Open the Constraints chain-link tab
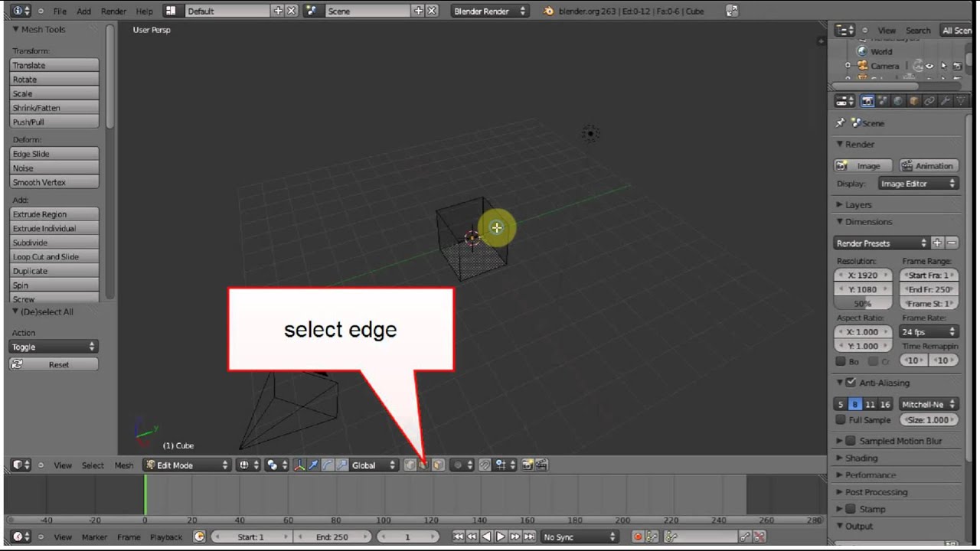This screenshot has height=551, width=980. click(929, 101)
